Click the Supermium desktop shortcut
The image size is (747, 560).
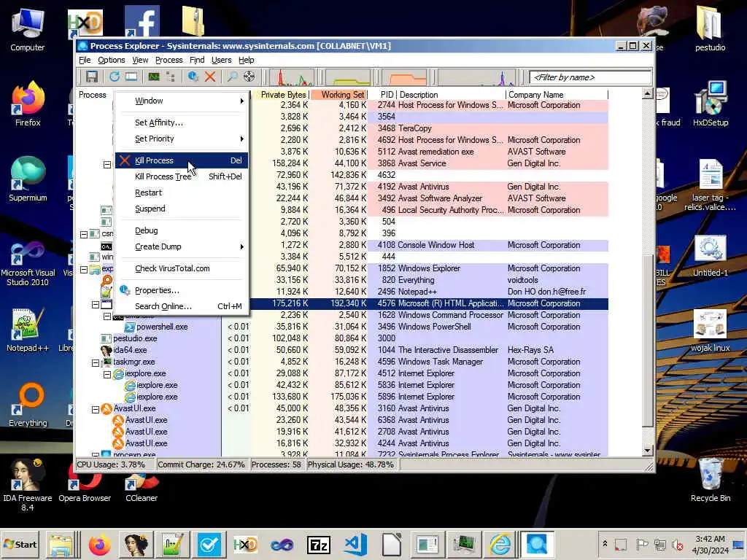[x=28, y=179]
